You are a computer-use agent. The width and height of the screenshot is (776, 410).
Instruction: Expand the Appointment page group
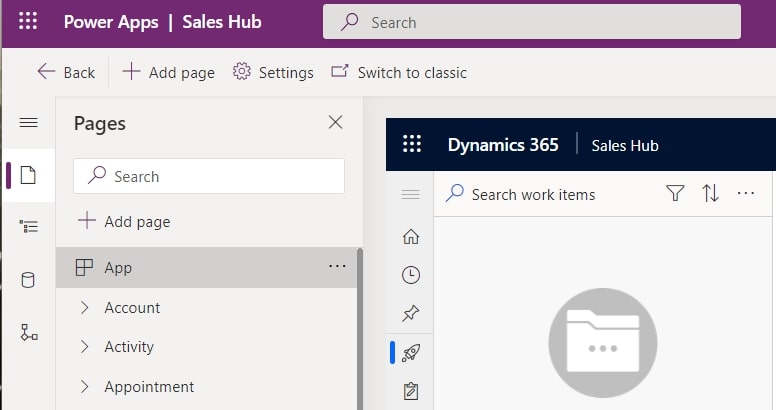[85, 386]
